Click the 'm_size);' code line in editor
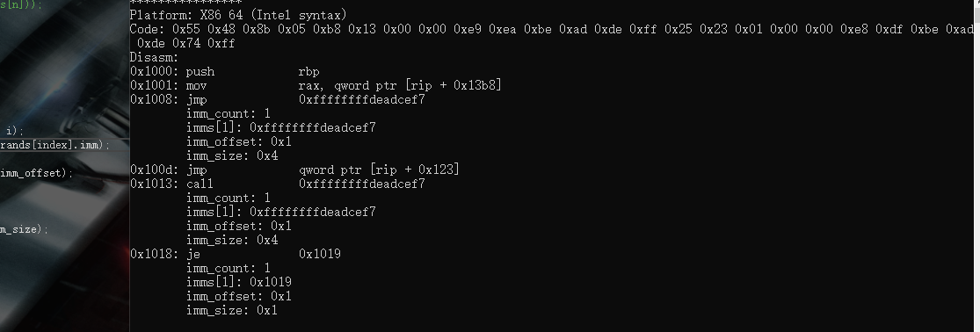 click(x=24, y=229)
